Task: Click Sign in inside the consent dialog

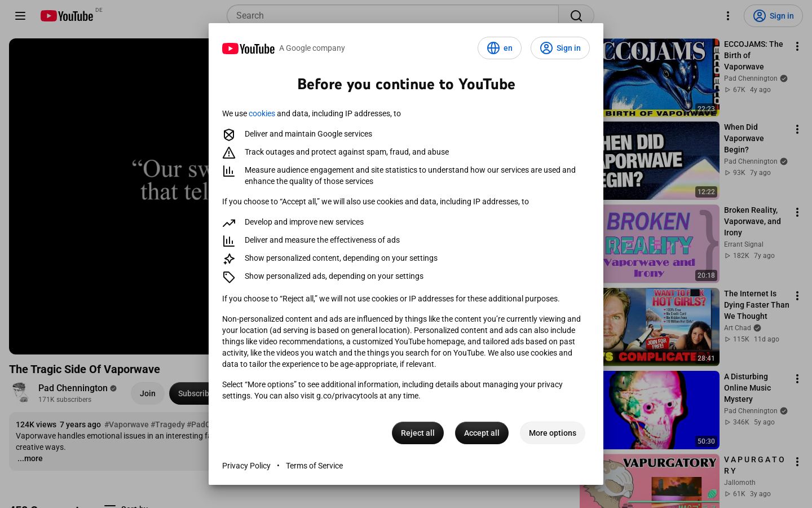Action: coord(560,48)
